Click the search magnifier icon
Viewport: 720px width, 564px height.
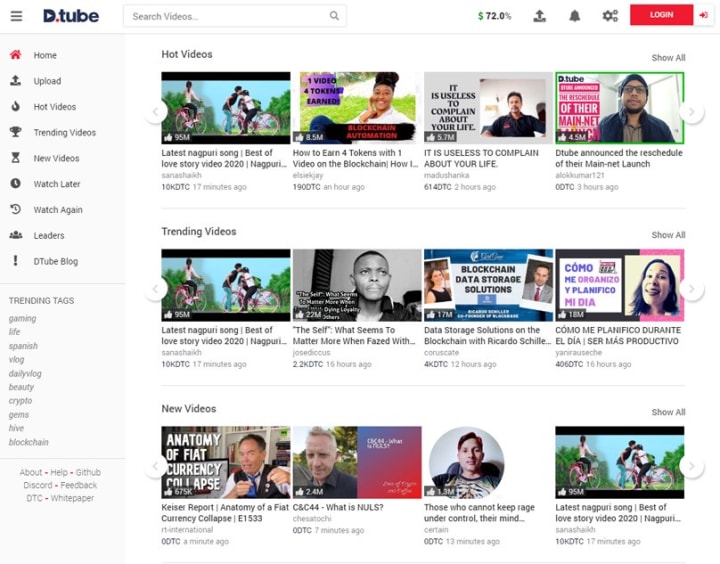pyautogui.click(x=334, y=16)
